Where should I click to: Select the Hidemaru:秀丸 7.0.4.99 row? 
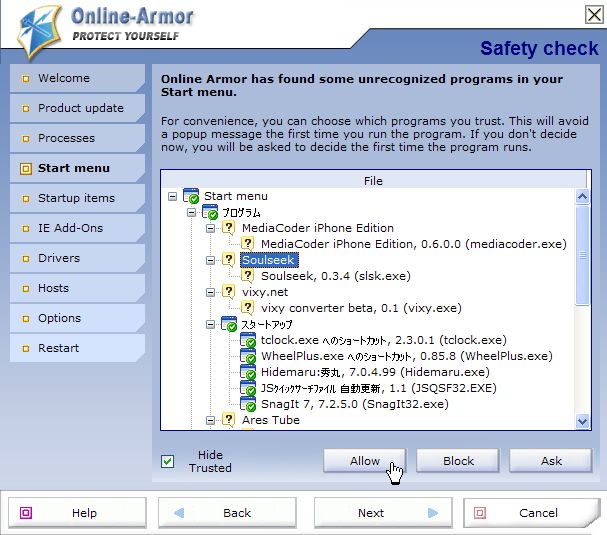pyautogui.click(x=375, y=372)
